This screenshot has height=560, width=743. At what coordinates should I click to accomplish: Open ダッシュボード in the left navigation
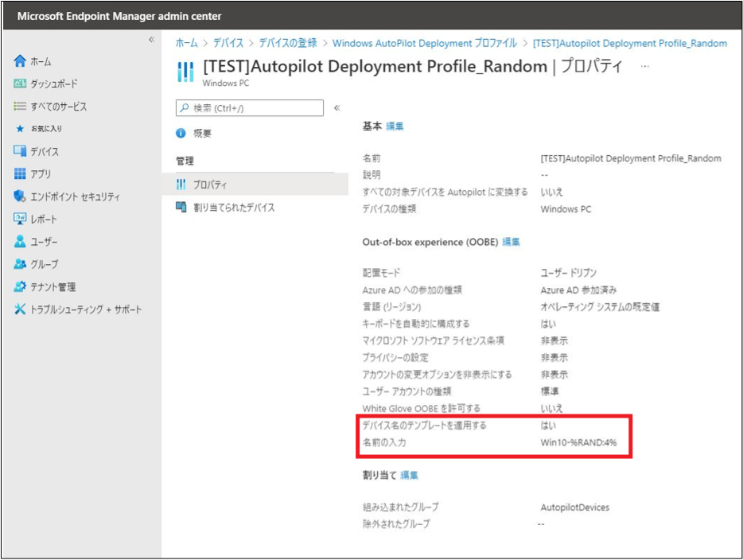pos(54,84)
